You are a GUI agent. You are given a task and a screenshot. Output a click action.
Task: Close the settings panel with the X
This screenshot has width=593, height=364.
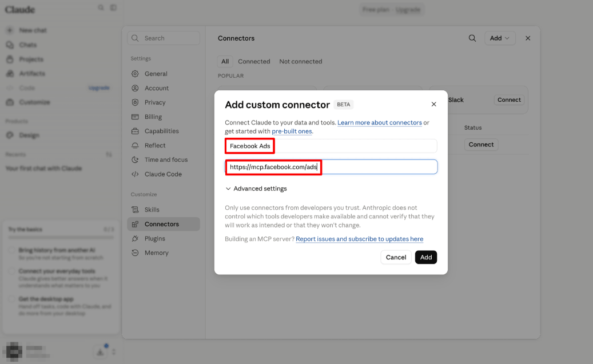[x=528, y=38]
